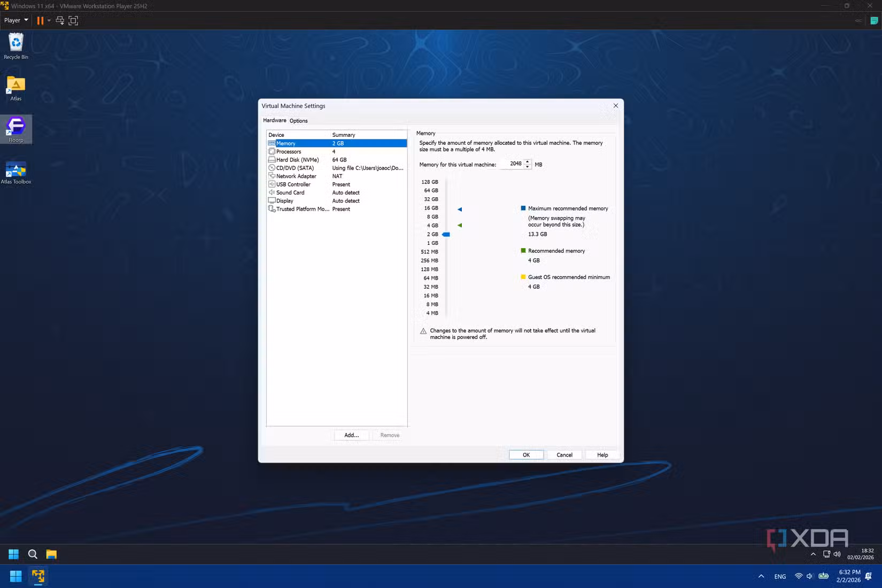Open host Wi-Fi network tray icon
This screenshot has height=588, width=882.
point(799,576)
